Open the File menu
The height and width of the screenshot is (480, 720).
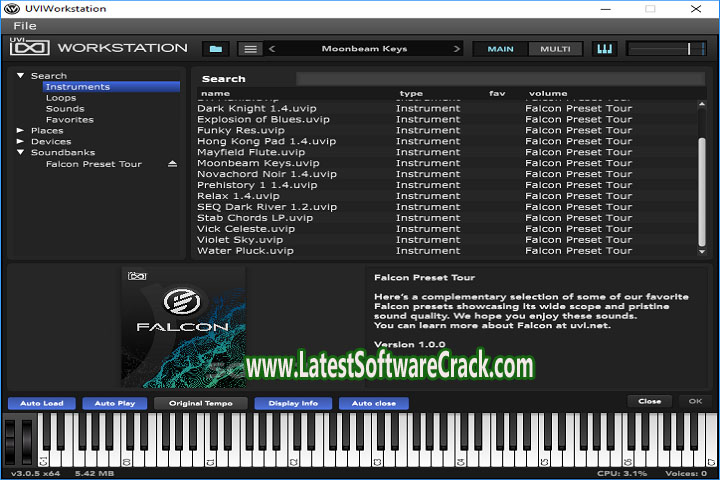pyautogui.click(x=25, y=25)
